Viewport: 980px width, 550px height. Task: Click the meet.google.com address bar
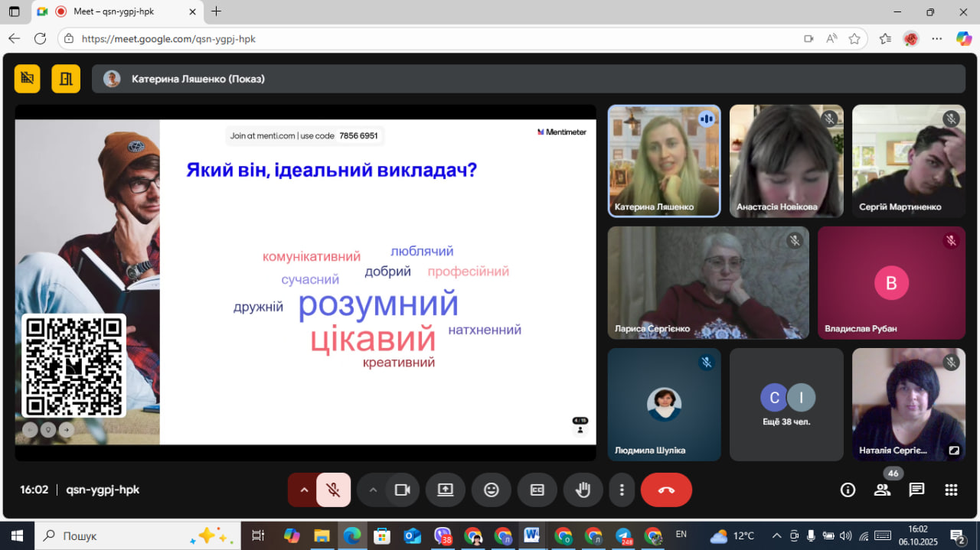pyautogui.click(x=429, y=38)
